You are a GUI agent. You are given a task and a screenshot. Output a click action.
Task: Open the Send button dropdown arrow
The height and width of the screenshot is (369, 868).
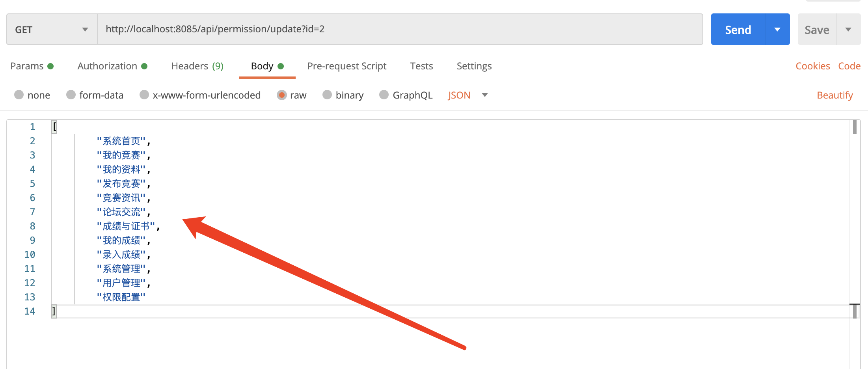coord(777,29)
